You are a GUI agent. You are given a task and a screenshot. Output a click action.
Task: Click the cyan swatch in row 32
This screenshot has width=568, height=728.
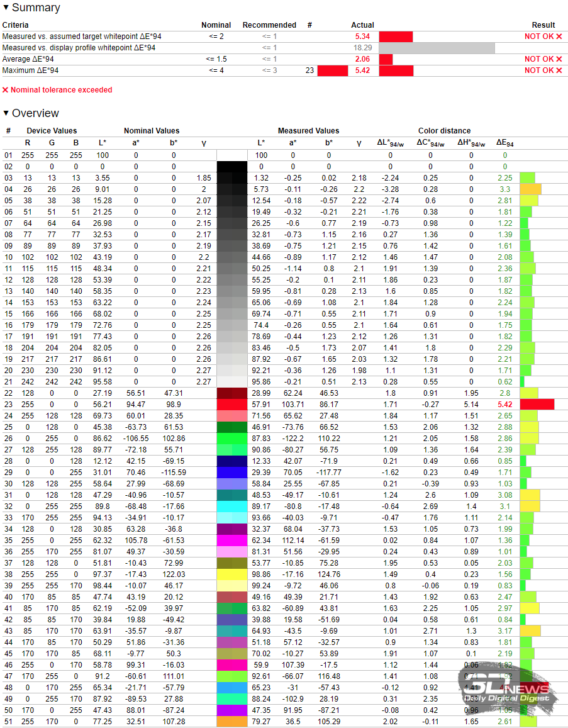(x=232, y=507)
